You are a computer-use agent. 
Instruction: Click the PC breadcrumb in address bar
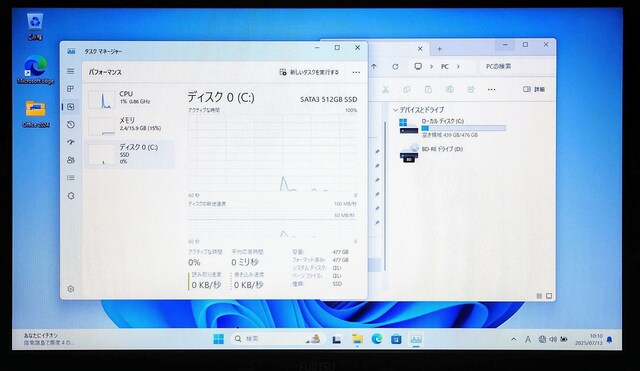coord(445,66)
